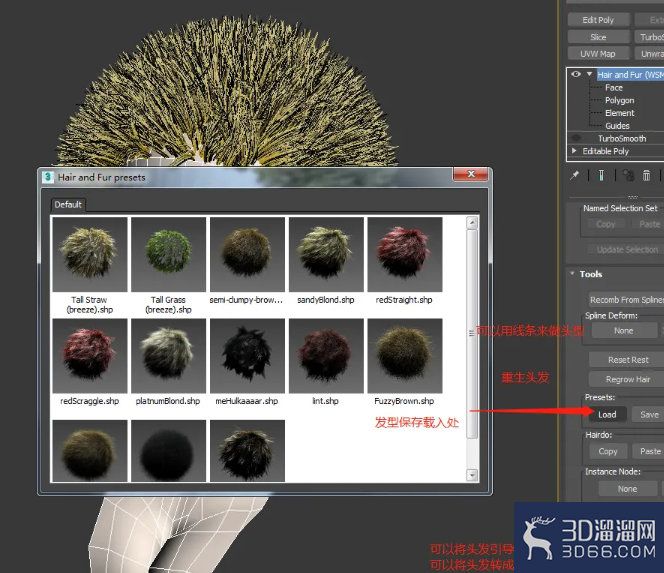664x573 pixels.
Task: Pick the redScraggle.shp preset thumbnail
Action: [90, 356]
